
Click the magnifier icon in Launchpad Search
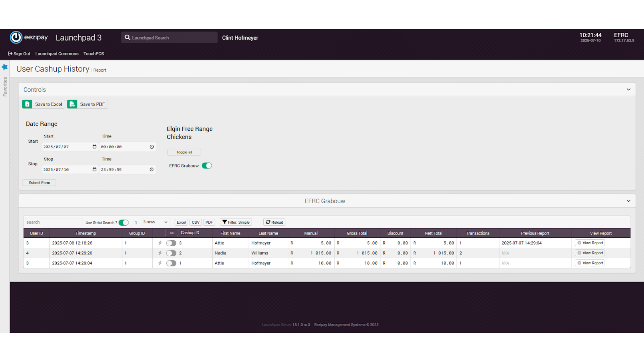pos(127,38)
